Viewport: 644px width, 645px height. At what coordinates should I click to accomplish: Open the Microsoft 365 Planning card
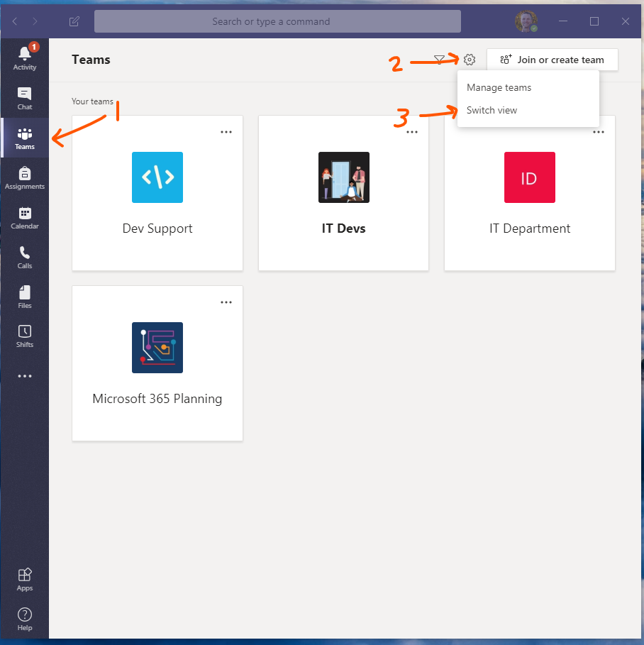point(157,363)
